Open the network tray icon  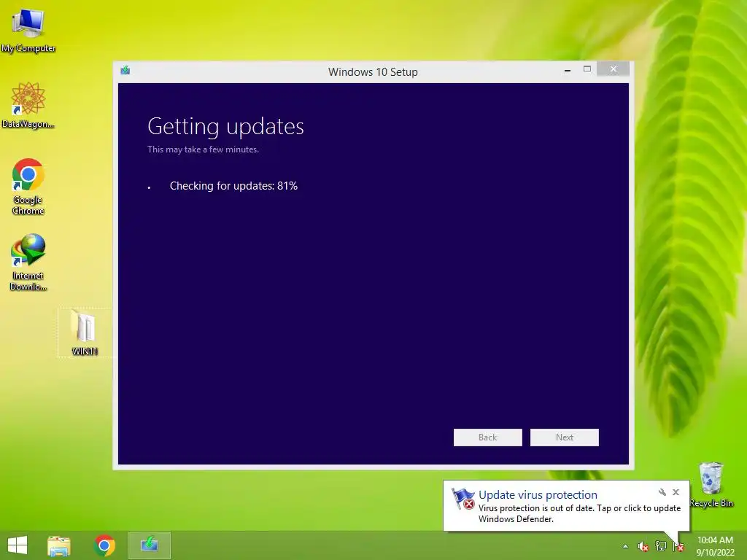point(661,546)
